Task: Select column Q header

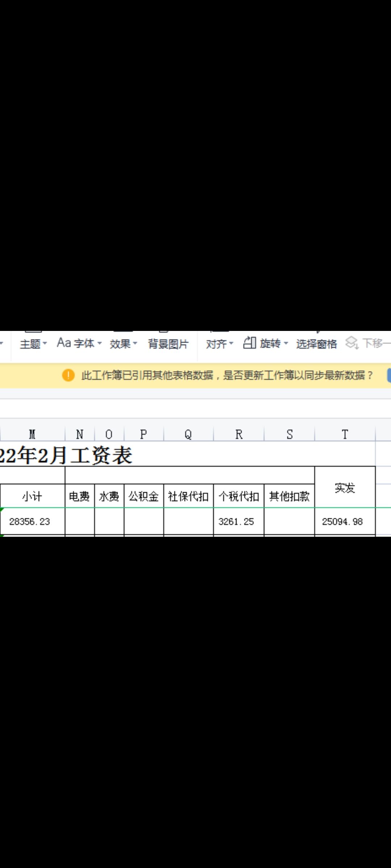Action: tap(188, 434)
